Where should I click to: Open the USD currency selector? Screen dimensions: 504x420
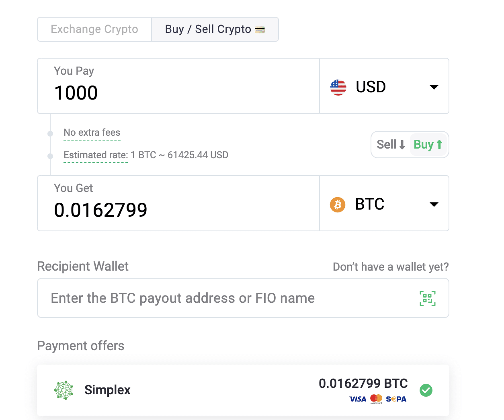384,86
